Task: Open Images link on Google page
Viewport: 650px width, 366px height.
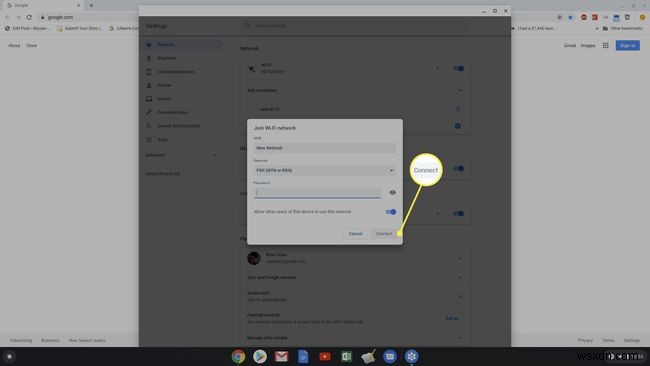Action: click(587, 45)
